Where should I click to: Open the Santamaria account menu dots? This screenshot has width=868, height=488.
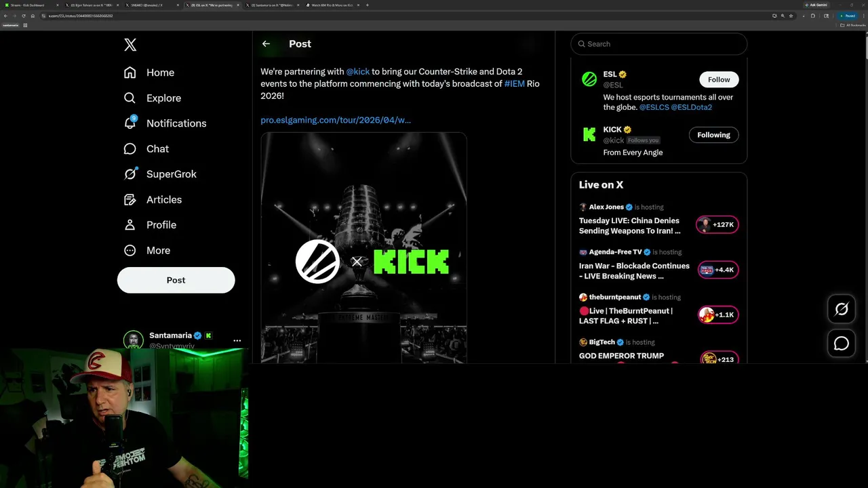point(237,340)
